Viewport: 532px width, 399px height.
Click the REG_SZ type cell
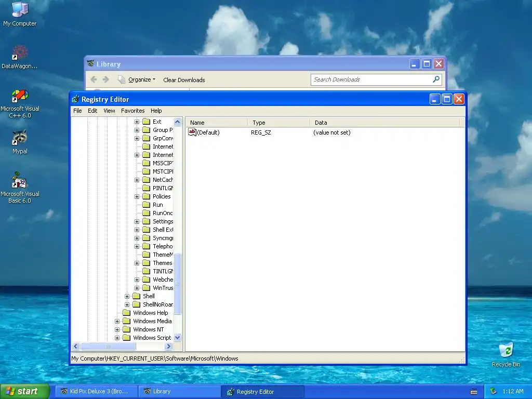261,132
